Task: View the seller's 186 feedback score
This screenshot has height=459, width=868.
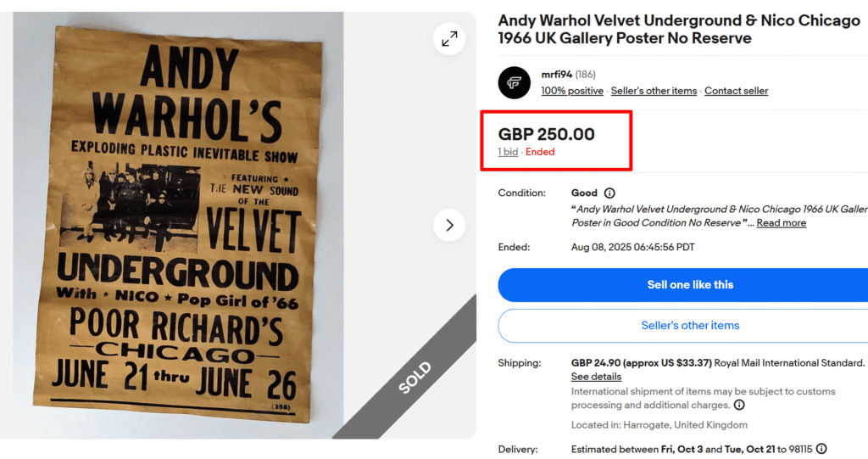Action: pos(586,75)
